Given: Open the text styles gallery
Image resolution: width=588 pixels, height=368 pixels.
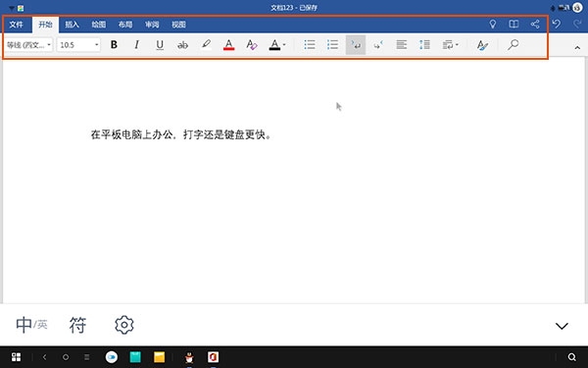Looking at the screenshot, I should tap(482, 45).
